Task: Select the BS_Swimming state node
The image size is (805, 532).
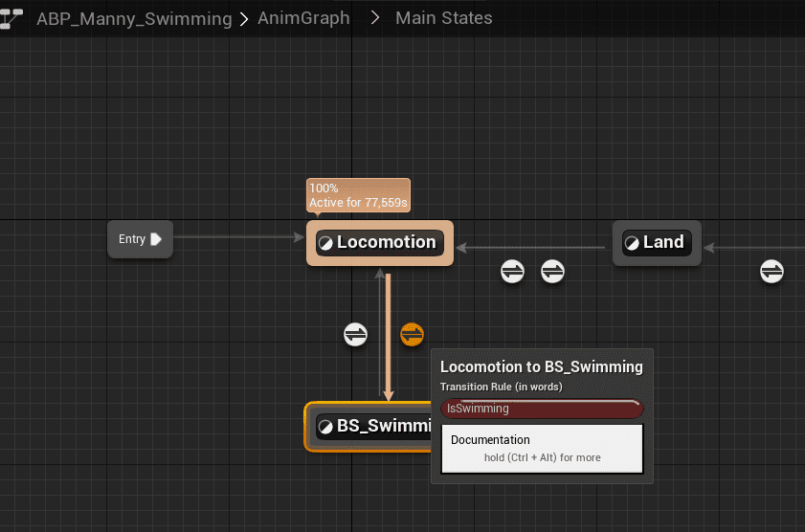Action: point(368,427)
